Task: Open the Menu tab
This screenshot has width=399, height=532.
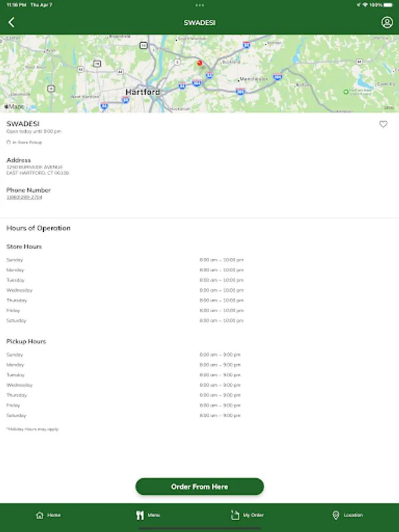Action: [x=148, y=515]
